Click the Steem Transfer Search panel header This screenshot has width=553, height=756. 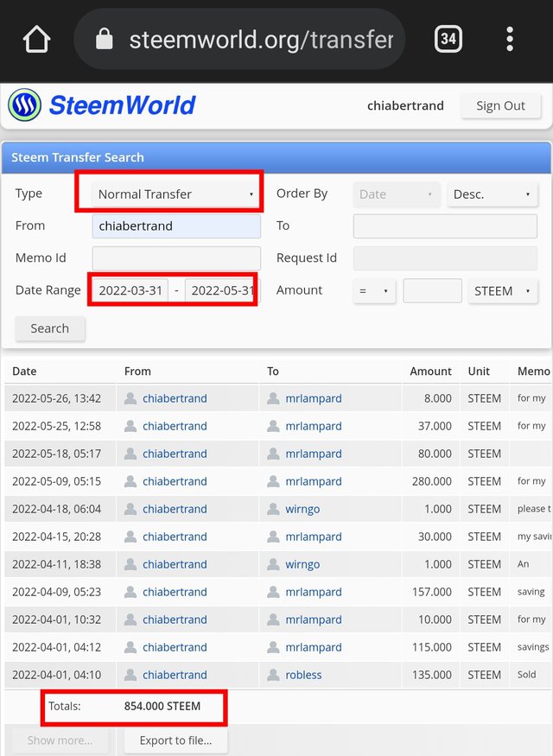click(x=276, y=157)
